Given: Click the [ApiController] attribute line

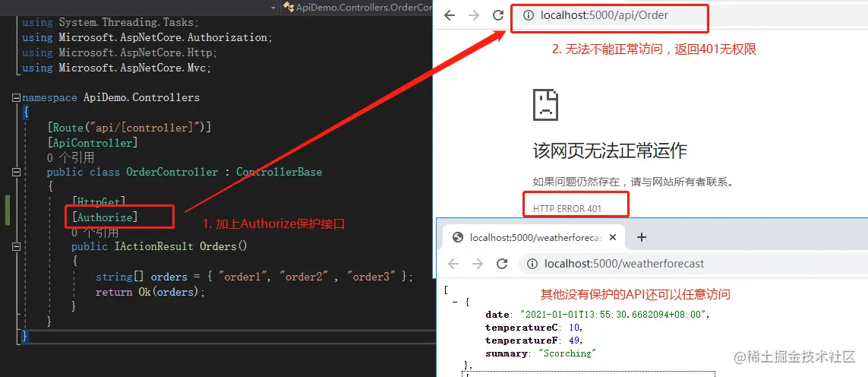Looking at the screenshot, I should (x=93, y=142).
